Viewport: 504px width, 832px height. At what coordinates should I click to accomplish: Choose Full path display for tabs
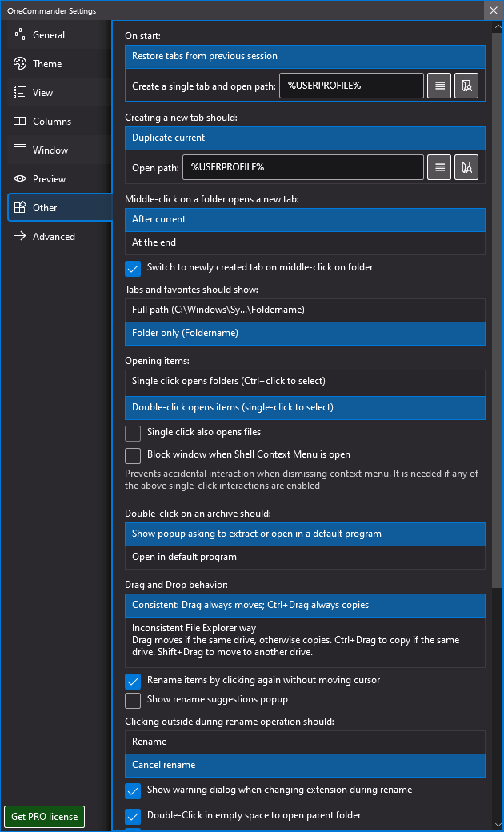point(305,310)
